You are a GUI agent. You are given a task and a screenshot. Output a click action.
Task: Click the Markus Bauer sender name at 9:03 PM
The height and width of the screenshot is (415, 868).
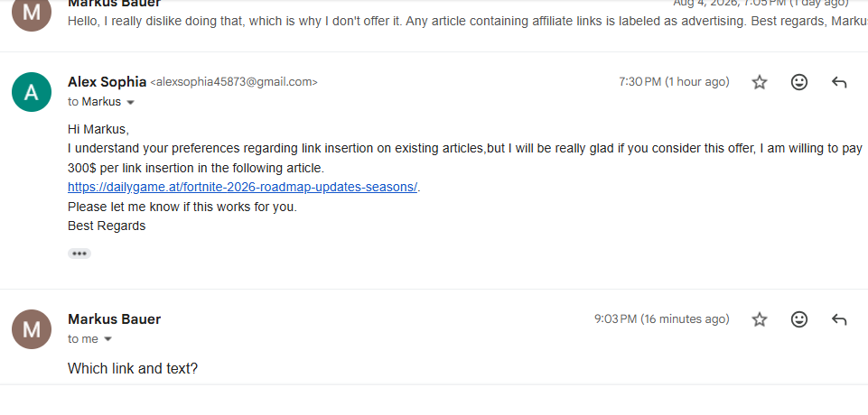114,318
